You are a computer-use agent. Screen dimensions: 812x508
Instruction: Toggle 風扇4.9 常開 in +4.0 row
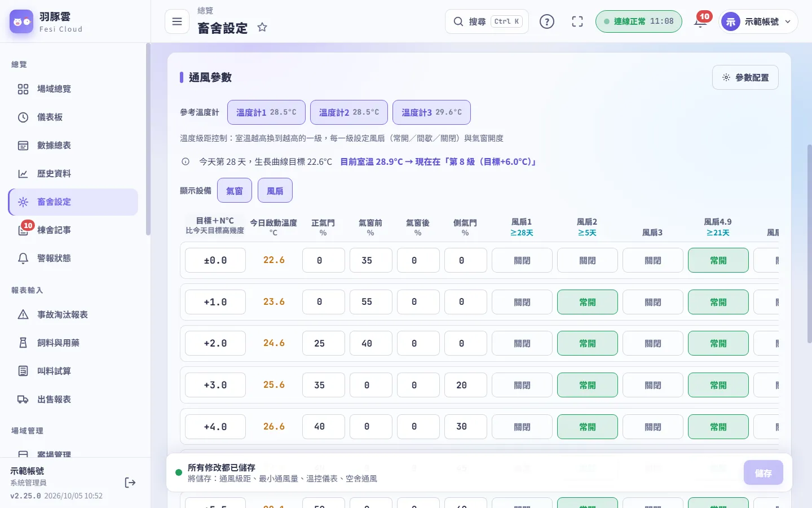pyautogui.click(x=718, y=427)
